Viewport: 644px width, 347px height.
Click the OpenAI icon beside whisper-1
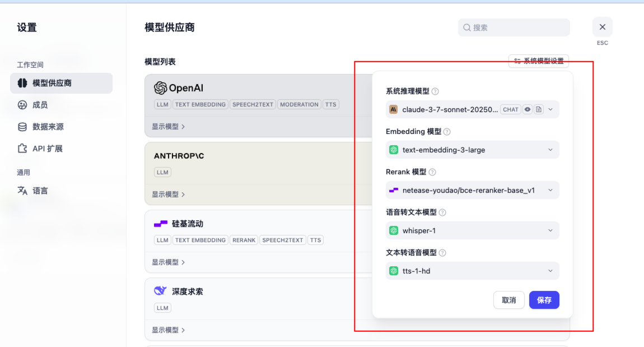[x=394, y=230]
